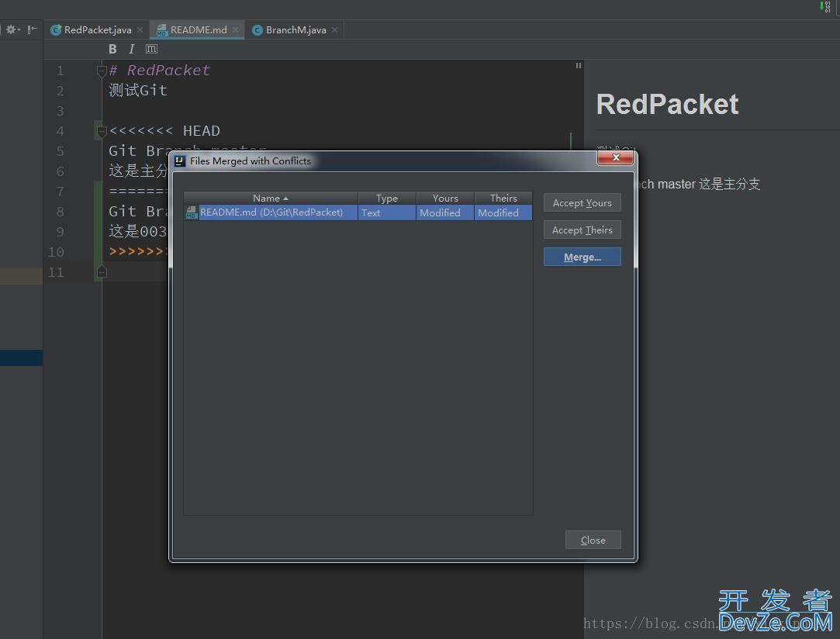The height and width of the screenshot is (639, 840).
Task: Click the Accept Theirs button
Action: [582, 230]
